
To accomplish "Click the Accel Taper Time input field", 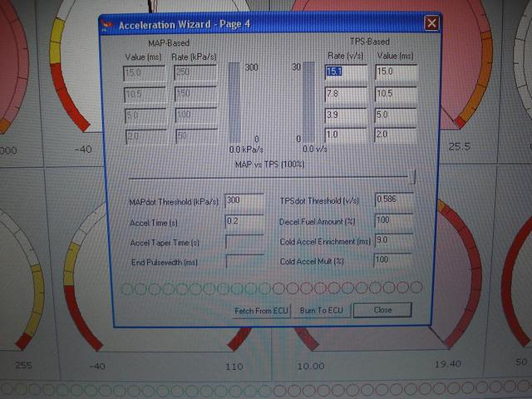I will tap(244, 242).
